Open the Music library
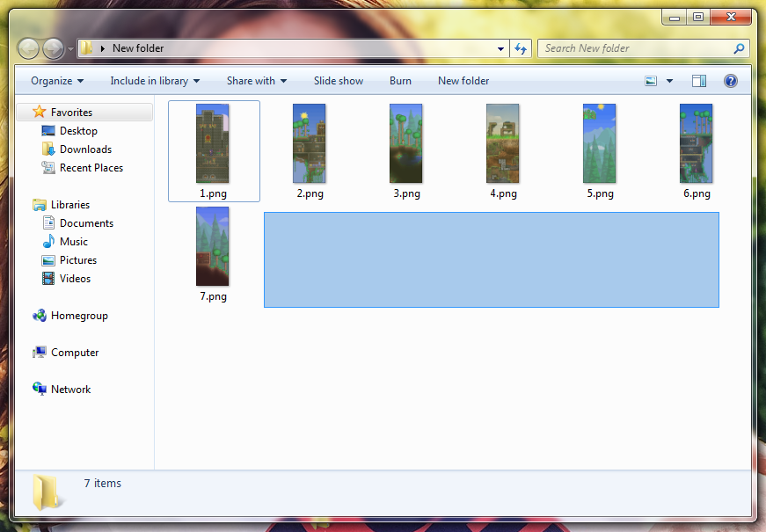The width and height of the screenshot is (766, 532). pos(74,242)
